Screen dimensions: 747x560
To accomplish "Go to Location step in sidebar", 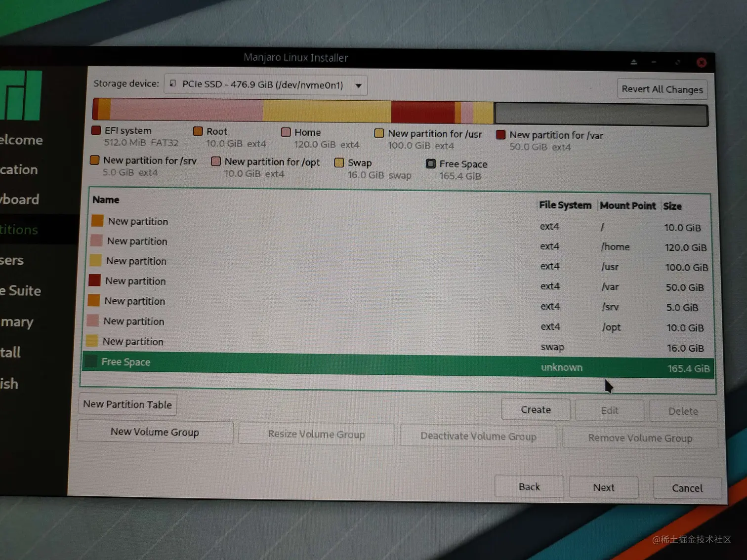I will pos(19,169).
